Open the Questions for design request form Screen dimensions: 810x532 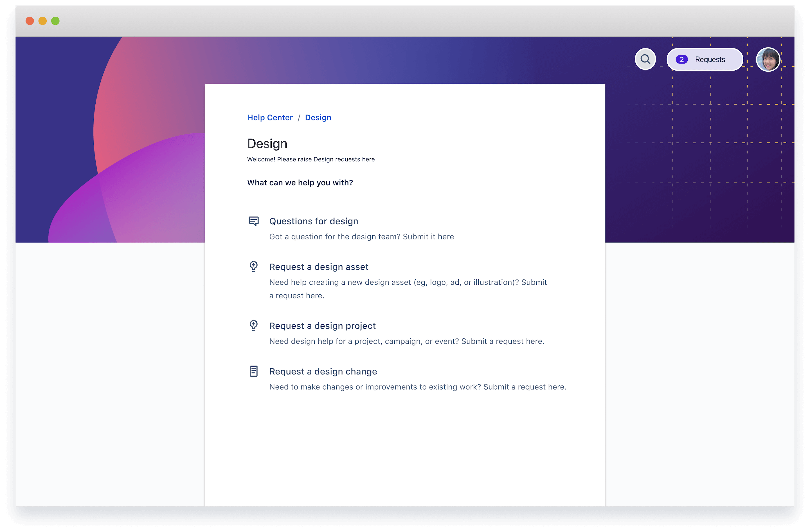(x=314, y=221)
